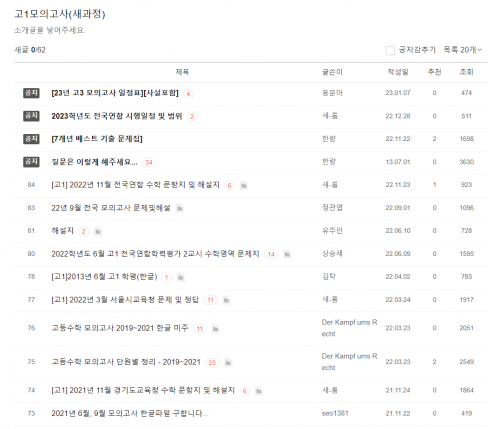Image resolution: width=500 pixels, height=429 pixels.
Task: Click 조회 column header
Action: click(x=466, y=72)
